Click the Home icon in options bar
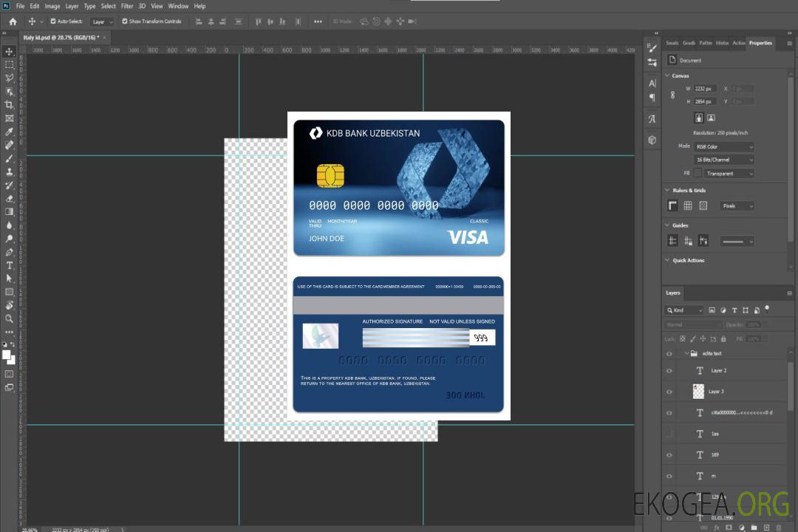 click(13, 21)
